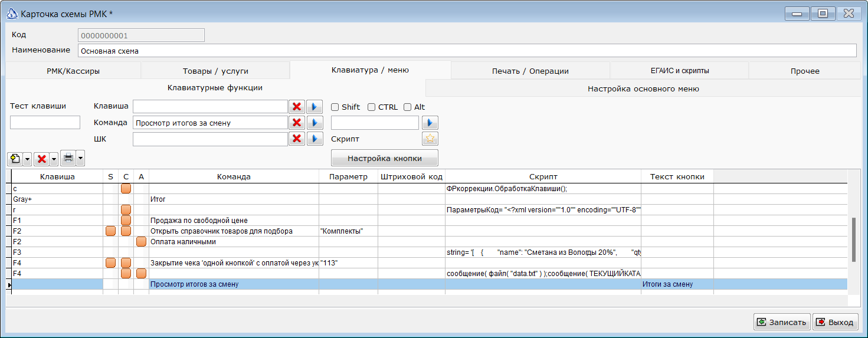Clear the ШК barcode field with red X

point(297,139)
